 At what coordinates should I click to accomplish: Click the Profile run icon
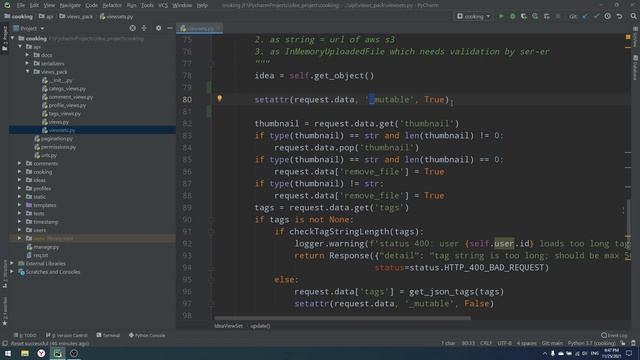tap(535, 16)
